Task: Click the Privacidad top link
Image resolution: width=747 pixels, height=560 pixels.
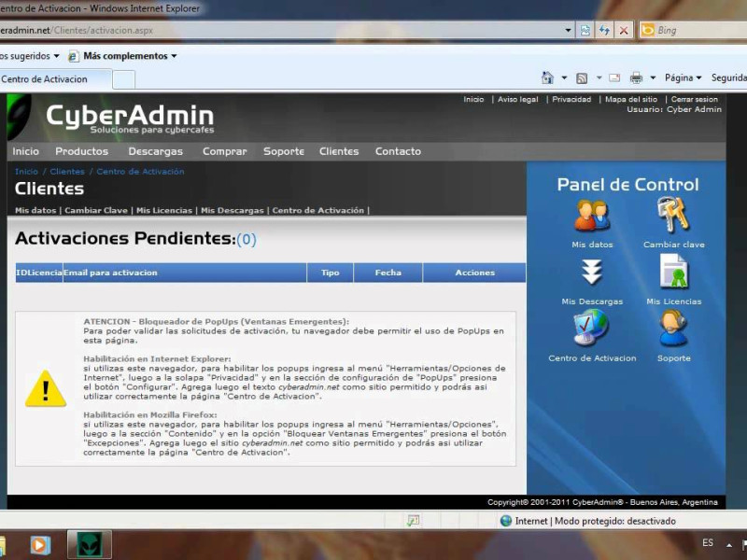Action: point(571,99)
